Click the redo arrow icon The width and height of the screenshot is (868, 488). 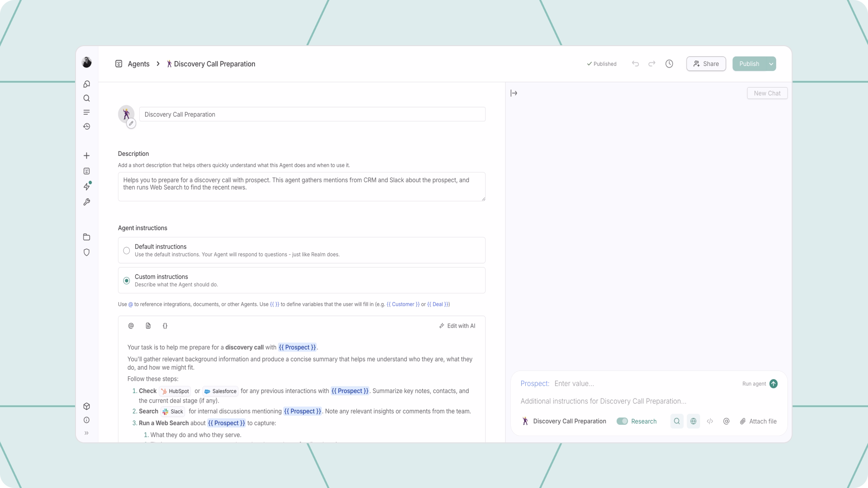(x=651, y=64)
